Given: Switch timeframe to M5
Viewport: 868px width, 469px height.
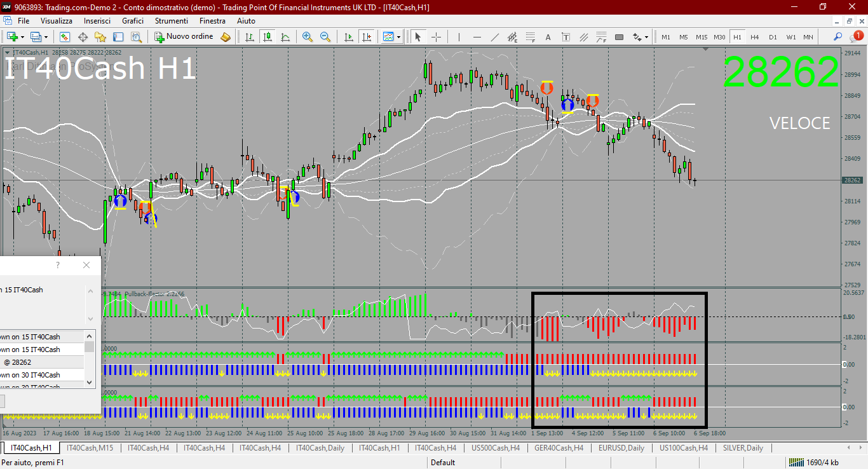Looking at the screenshot, I should [x=684, y=37].
